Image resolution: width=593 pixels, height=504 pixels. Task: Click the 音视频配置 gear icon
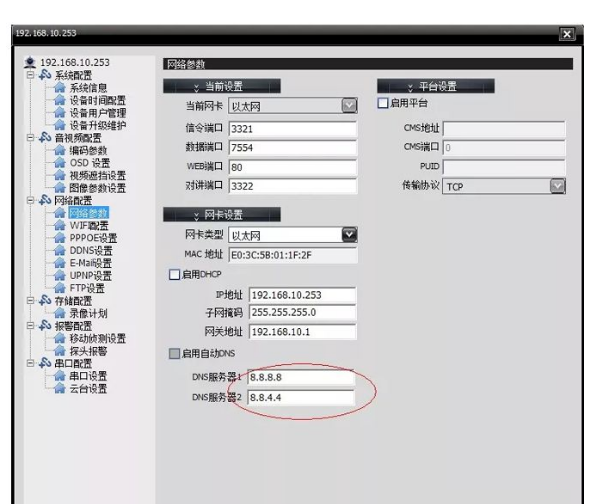pyautogui.click(x=45, y=138)
